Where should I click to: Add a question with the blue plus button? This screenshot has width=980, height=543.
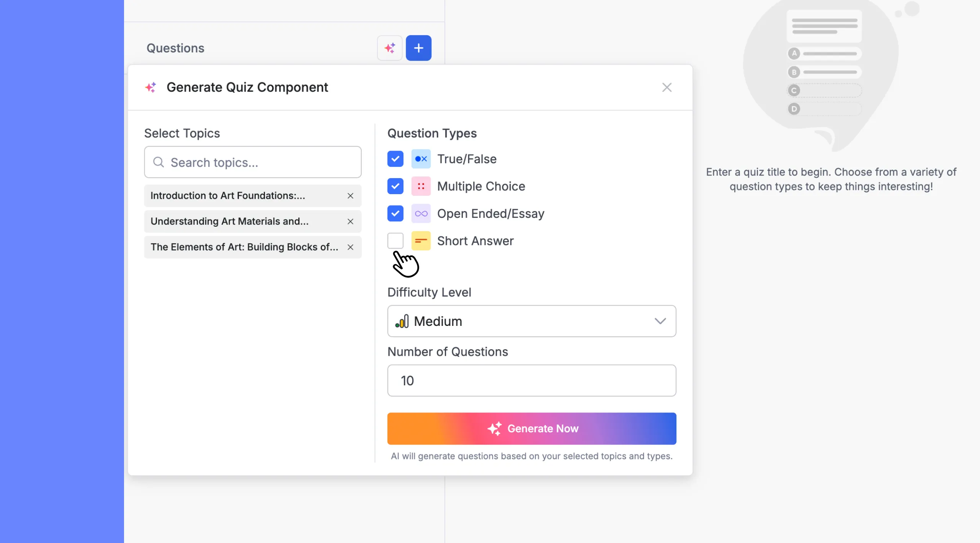pyautogui.click(x=418, y=48)
